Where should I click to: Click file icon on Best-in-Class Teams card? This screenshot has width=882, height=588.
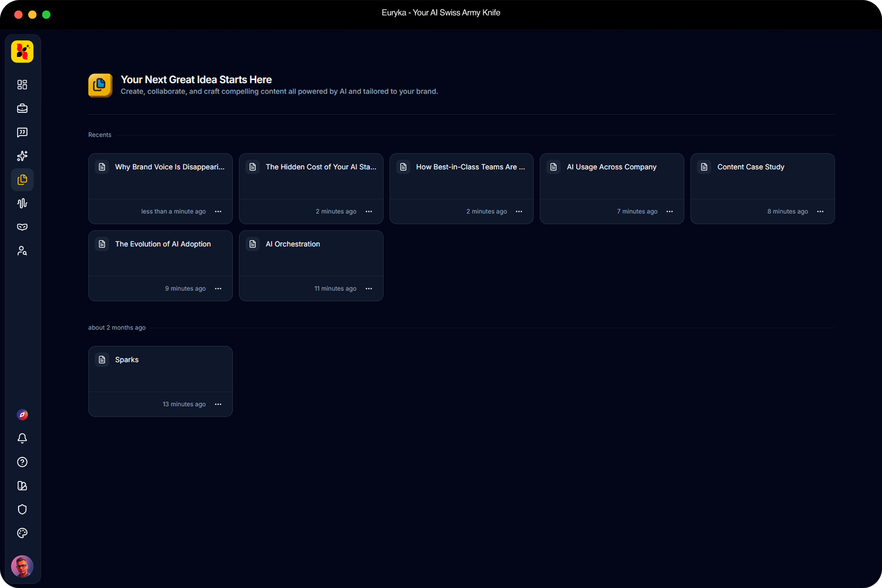(404, 167)
